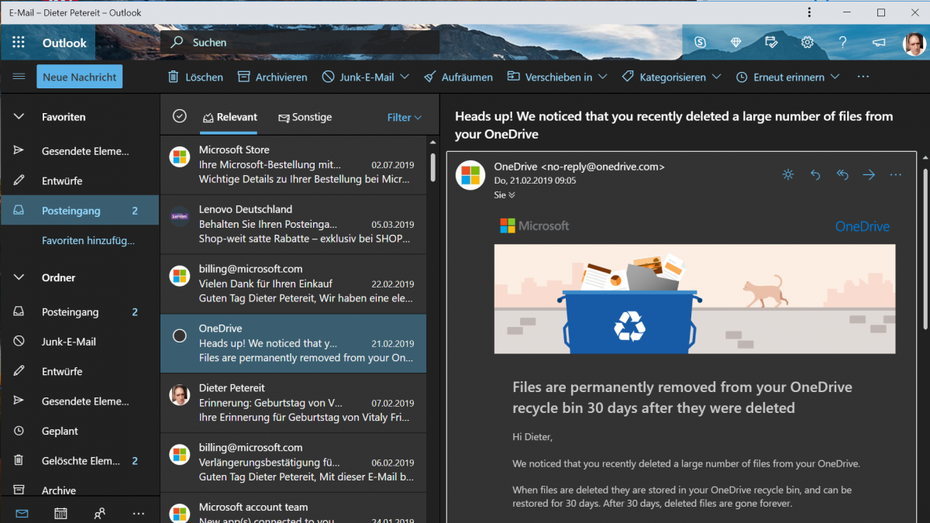Viewport: 930px width, 523px height.
Task: Open the settings gear icon
Action: [807, 43]
